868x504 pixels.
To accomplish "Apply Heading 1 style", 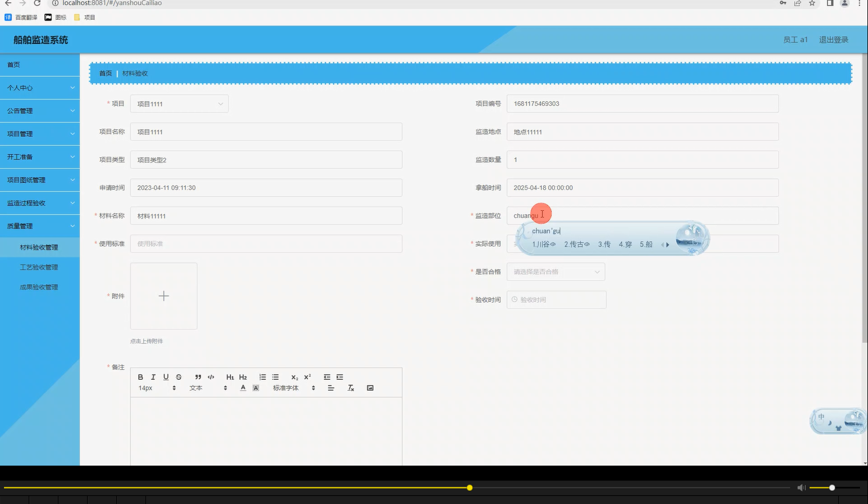I will (230, 377).
